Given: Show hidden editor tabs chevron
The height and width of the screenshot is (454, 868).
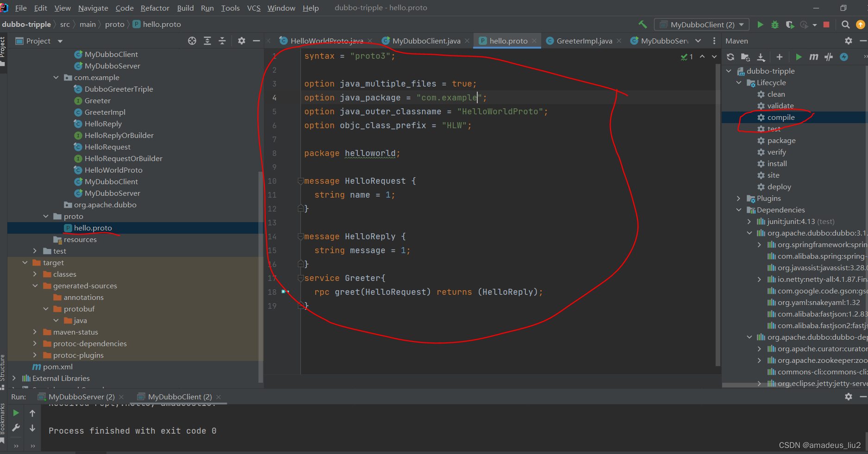Looking at the screenshot, I should point(698,41).
